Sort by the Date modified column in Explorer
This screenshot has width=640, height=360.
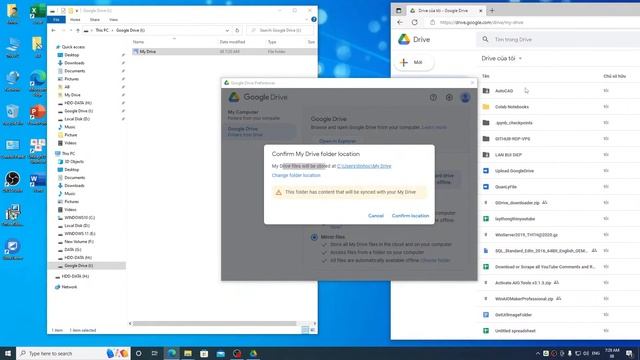pos(232,42)
